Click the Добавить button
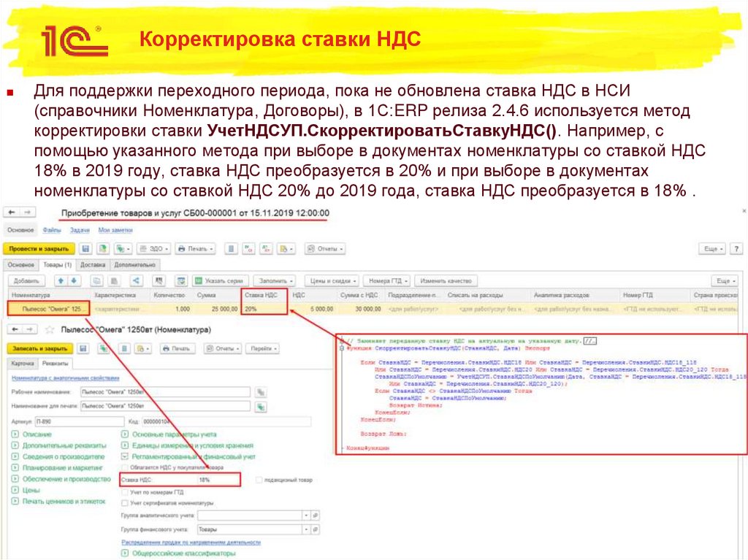The image size is (748, 560). click(x=26, y=281)
